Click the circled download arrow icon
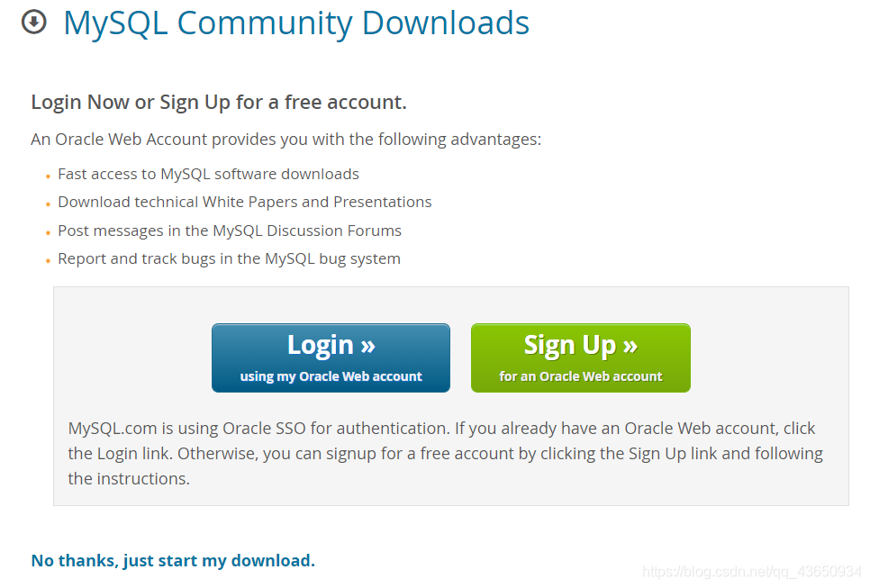The height and width of the screenshot is (588, 870). [x=34, y=23]
